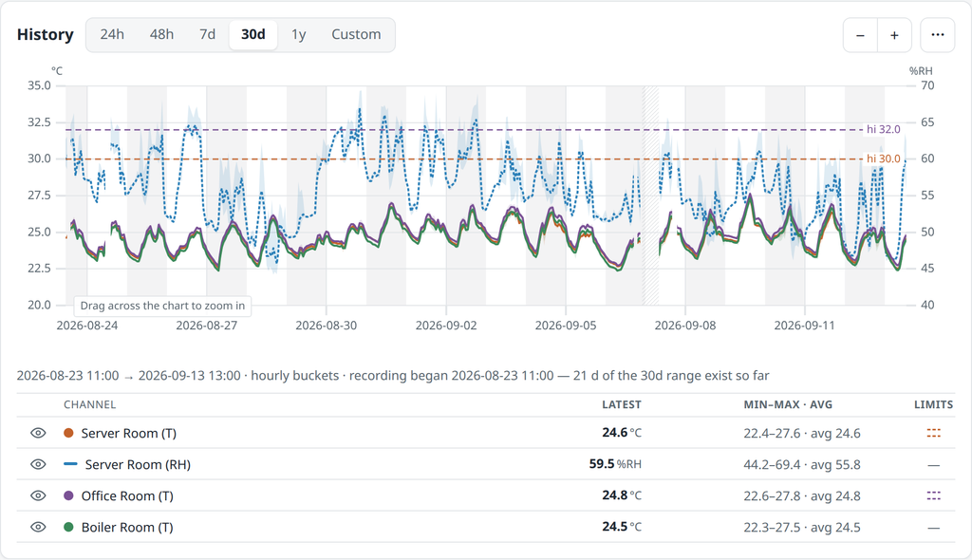
Task: Hide the Server Room (T) channel eye icon
Action: click(38, 433)
